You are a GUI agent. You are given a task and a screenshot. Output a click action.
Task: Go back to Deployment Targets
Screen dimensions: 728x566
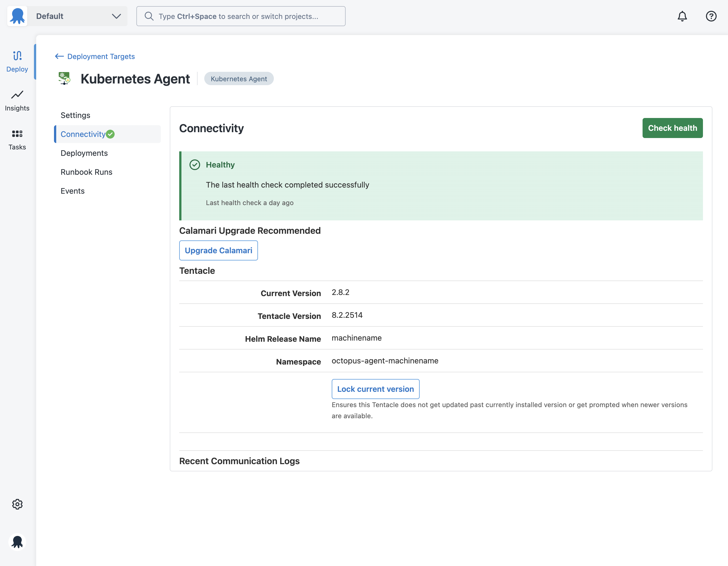click(x=95, y=56)
